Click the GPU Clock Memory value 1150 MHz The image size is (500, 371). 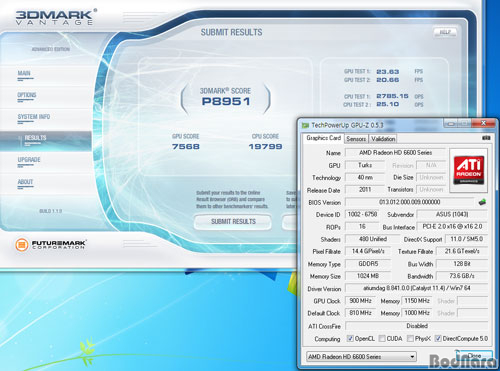point(417,301)
